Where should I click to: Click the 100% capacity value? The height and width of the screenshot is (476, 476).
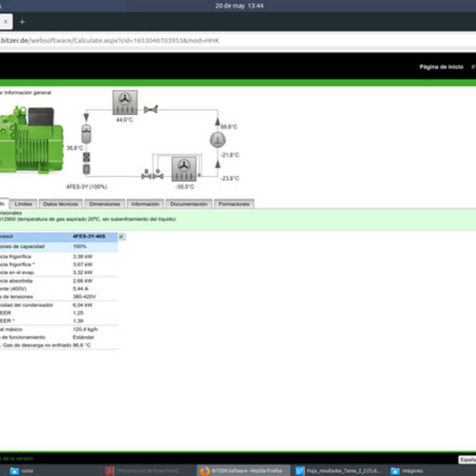pyautogui.click(x=79, y=246)
